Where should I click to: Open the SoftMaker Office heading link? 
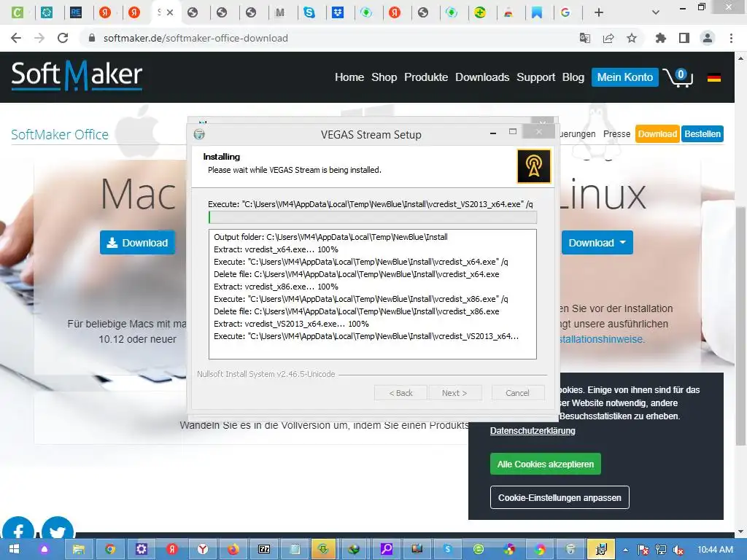[x=60, y=135]
